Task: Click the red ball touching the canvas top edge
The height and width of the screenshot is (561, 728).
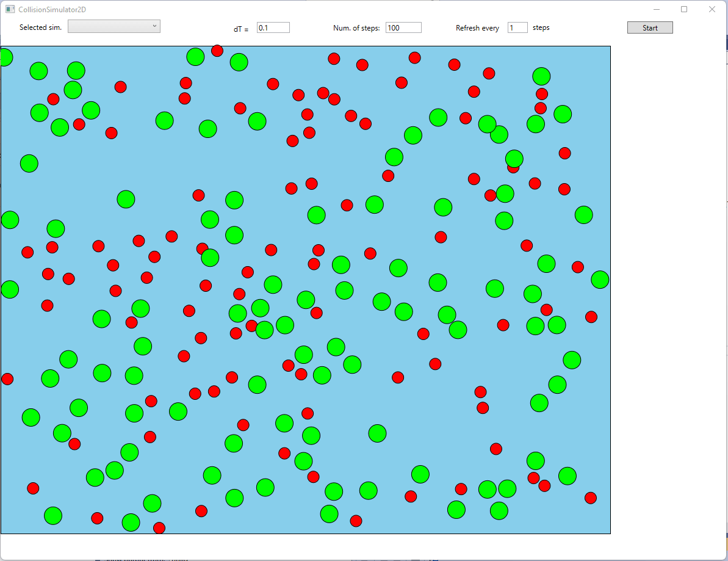Action: 217,51
